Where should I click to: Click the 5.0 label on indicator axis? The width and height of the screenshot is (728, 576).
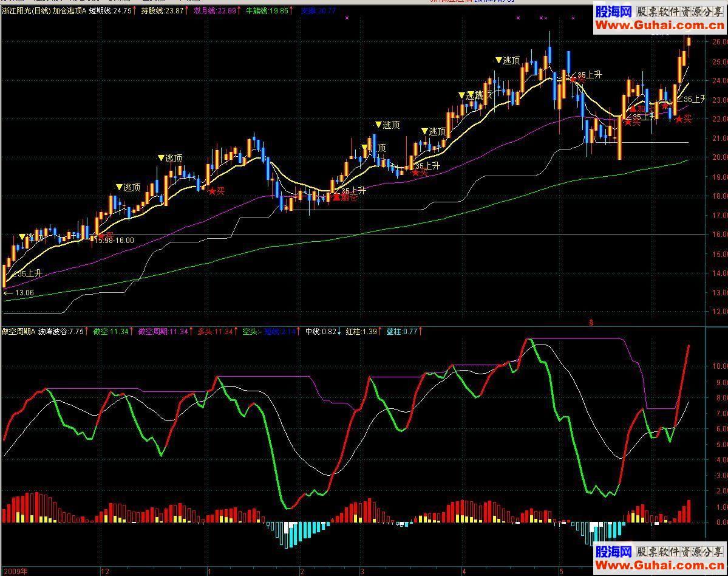[x=721, y=445]
